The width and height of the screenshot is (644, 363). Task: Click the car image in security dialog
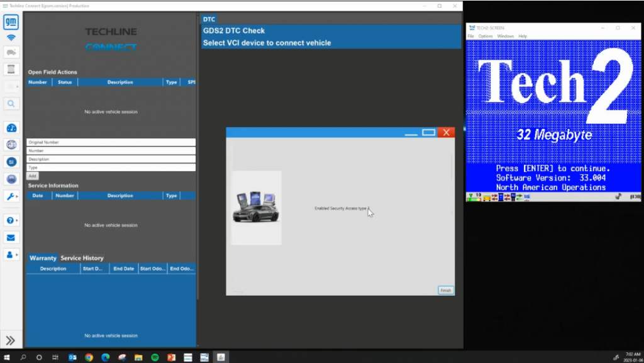256,207
